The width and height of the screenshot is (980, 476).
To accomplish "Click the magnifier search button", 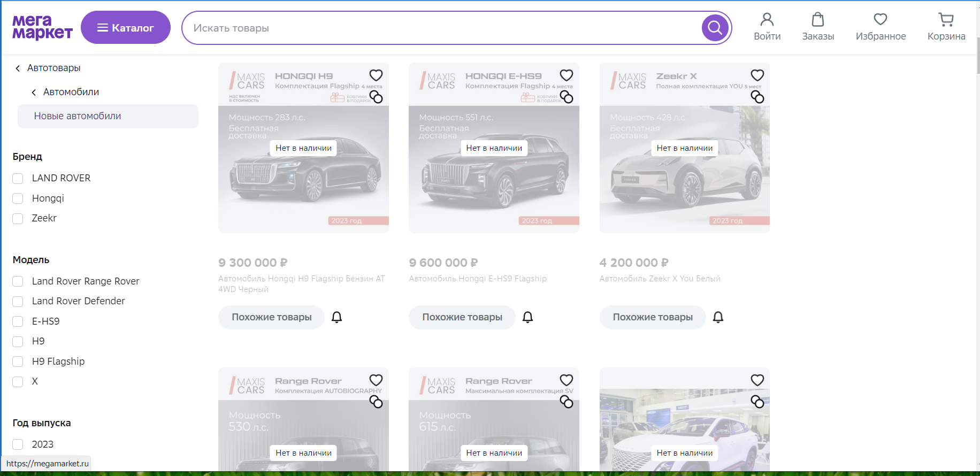I will click(x=715, y=27).
